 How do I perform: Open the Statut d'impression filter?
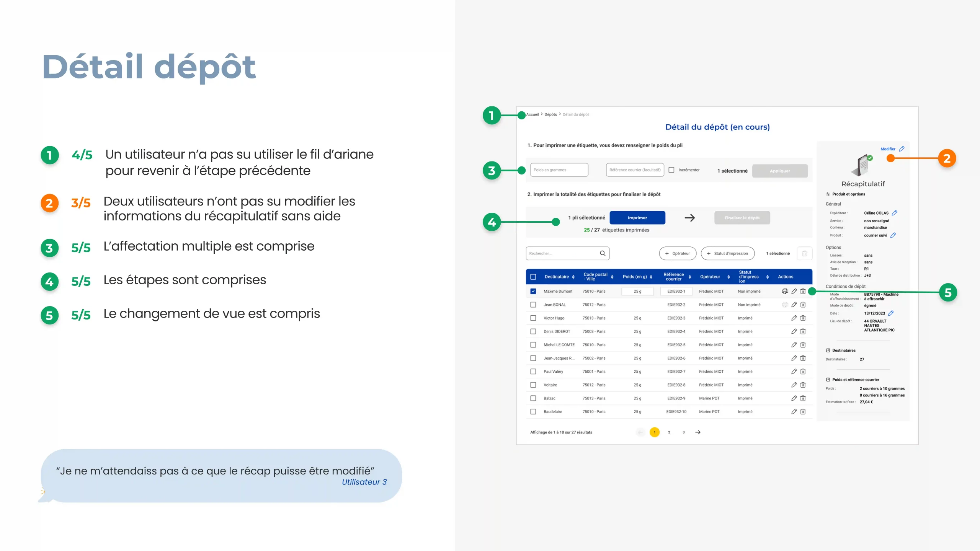727,253
